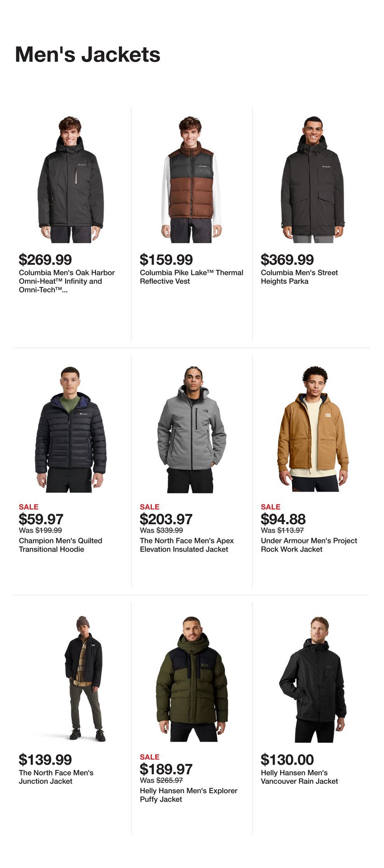Select The North Face Men's Junction Jacket title
The width and height of the screenshot is (384, 868).
(56, 777)
